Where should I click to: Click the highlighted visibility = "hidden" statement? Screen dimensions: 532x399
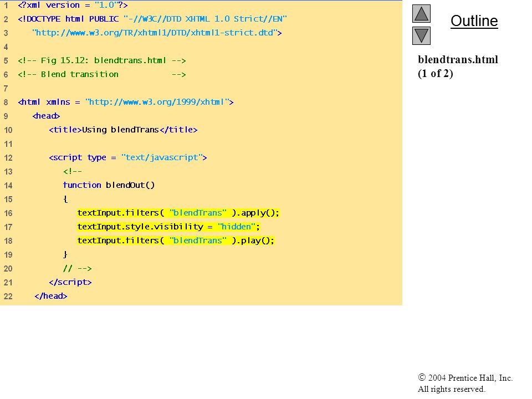(168, 227)
